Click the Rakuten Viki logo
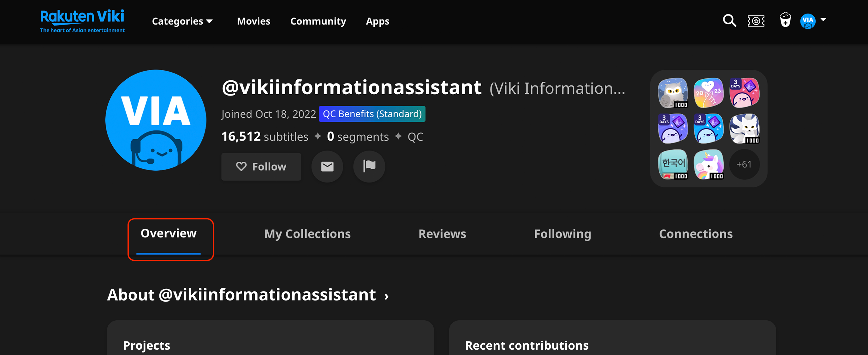The image size is (868, 355). pos(82,21)
